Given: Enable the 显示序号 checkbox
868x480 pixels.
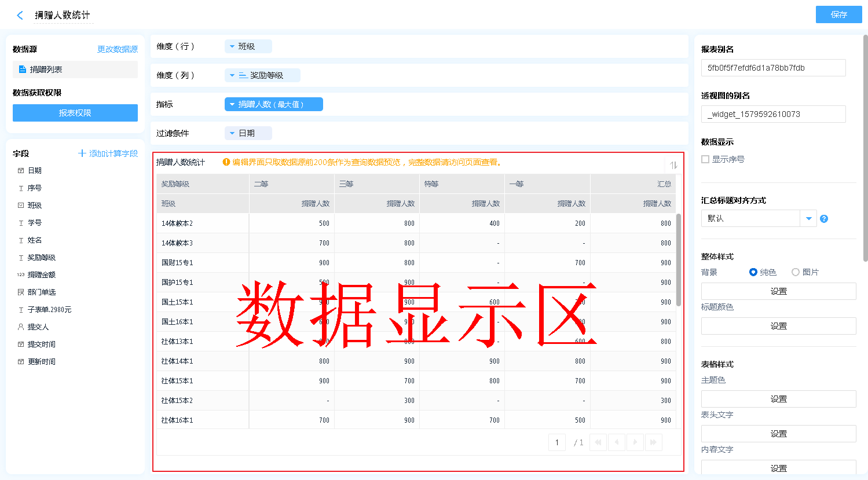Looking at the screenshot, I should (705, 159).
